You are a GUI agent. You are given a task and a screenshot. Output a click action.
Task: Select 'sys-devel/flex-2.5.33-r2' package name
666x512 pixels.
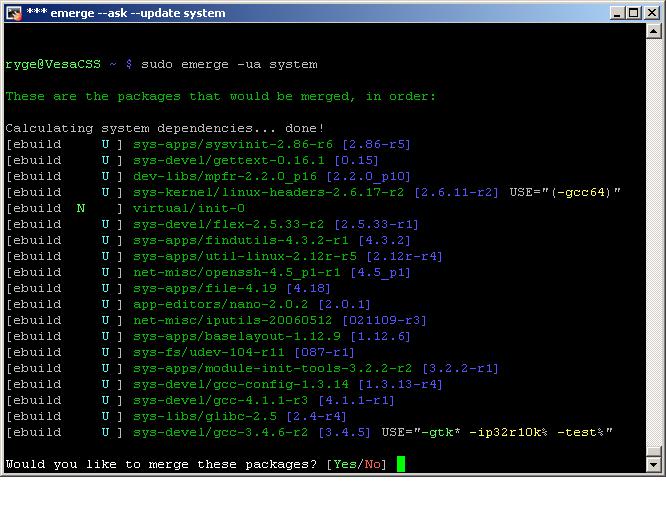(229, 224)
